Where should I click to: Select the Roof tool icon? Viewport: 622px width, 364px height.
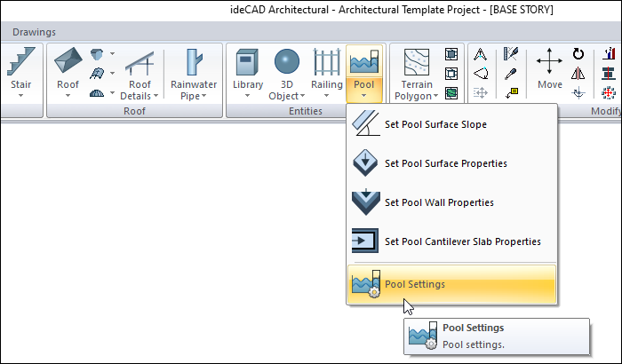point(68,64)
